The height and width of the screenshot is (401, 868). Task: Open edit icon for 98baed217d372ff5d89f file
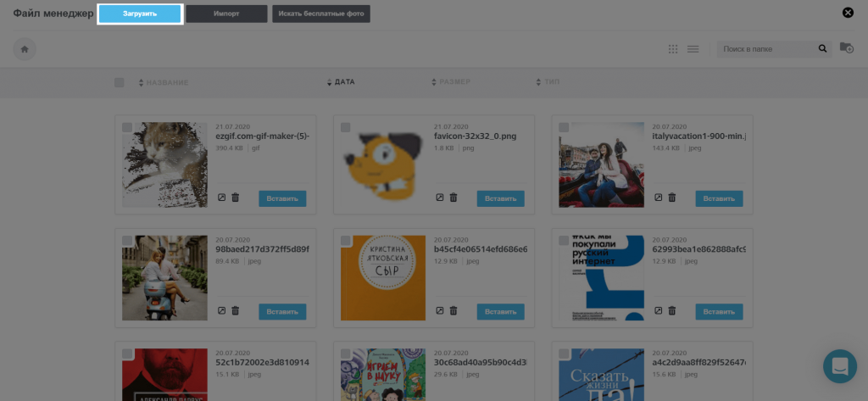click(x=221, y=311)
